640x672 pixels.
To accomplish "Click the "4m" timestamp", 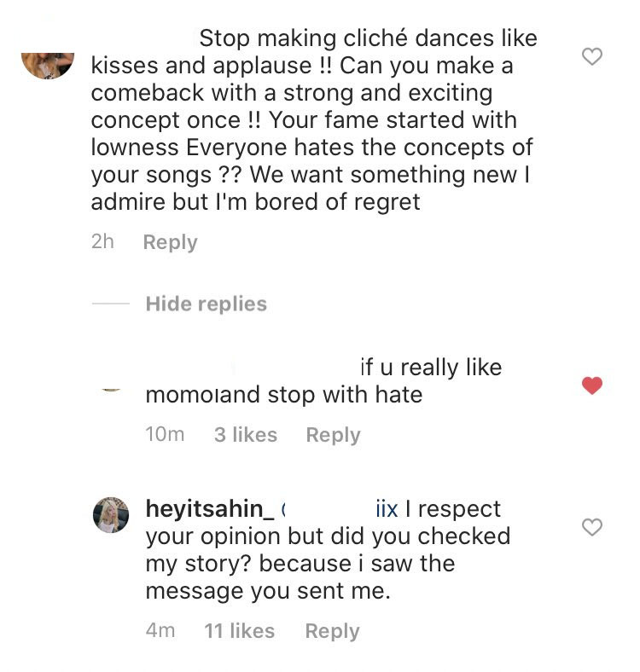I will point(160,631).
